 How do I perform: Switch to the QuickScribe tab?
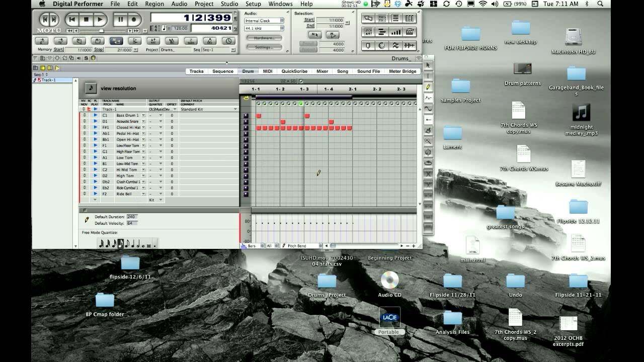coord(294,71)
